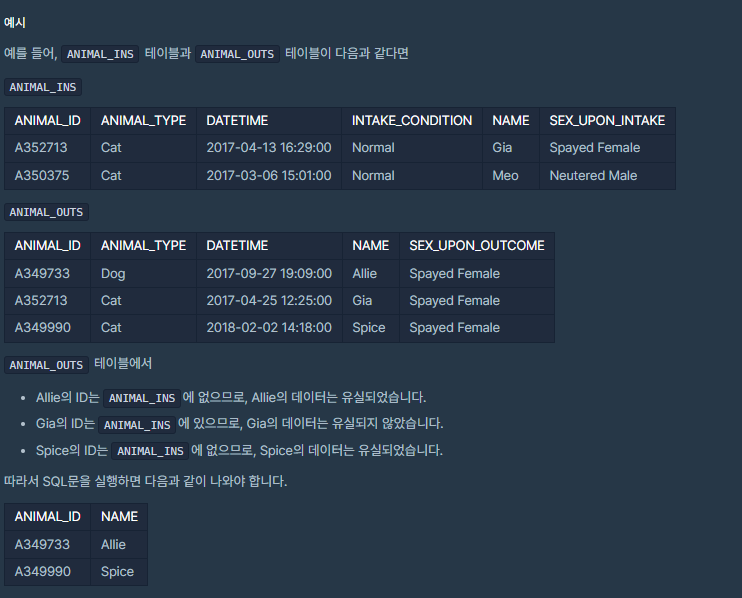Viewport: 742px width, 598px height.
Task: Click ANIMAL_ID header in the ANIMAL_INS table
Action: (47, 121)
